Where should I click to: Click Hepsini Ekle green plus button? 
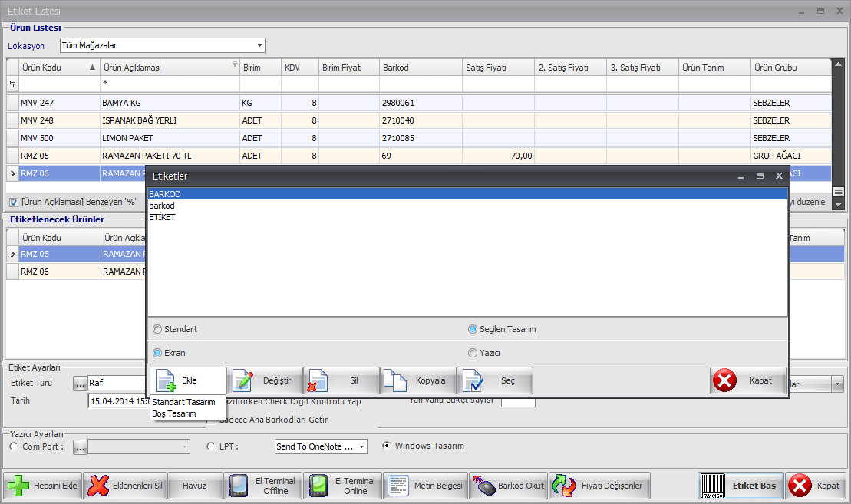coord(43,486)
